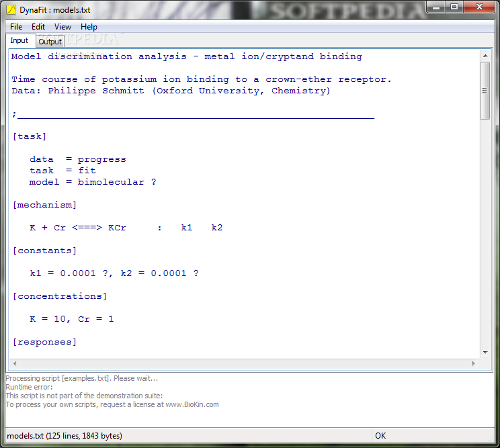Image resolution: width=500 pixels, height=448 pixels.
Task: Click the 'models.txt (125 lines, 1843 bytes)' status text
Action: coord(65,435)
